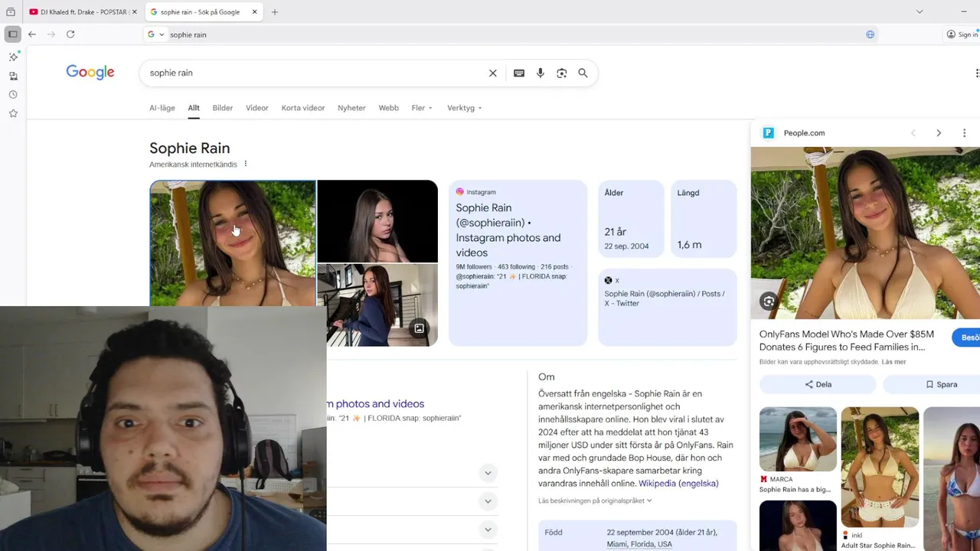Open the image gallery icon on the thumbnail
The width and height of the screenshot is (980, 551).
pos(419,328)
